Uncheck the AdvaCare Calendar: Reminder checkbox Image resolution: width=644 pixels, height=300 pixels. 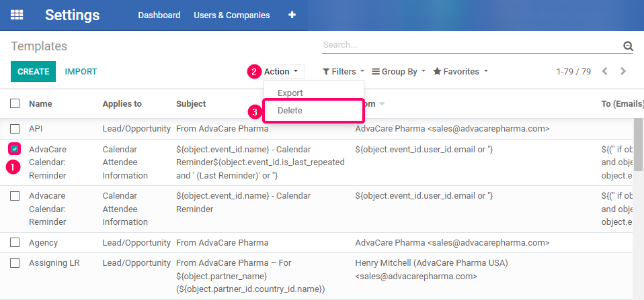tap(15, 149)
